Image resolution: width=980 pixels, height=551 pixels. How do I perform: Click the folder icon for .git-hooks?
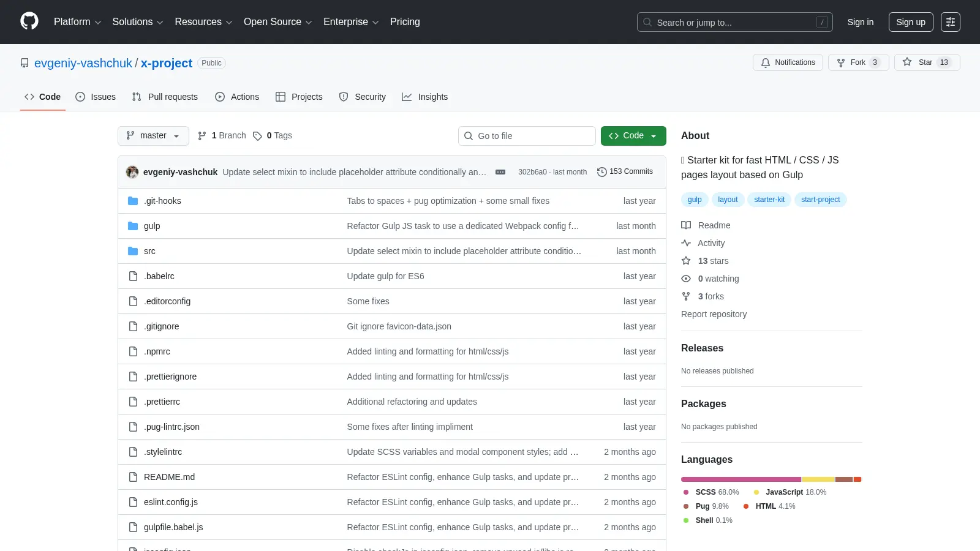pos(133,201)
